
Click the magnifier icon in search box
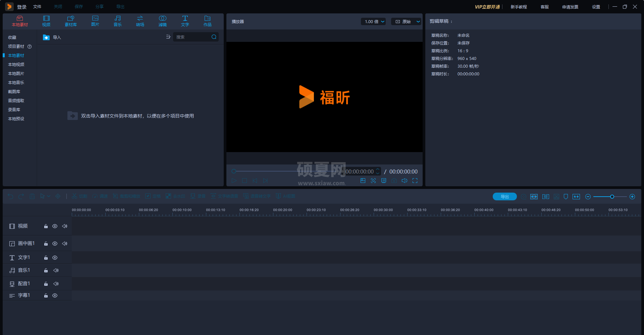pos(214,37)
